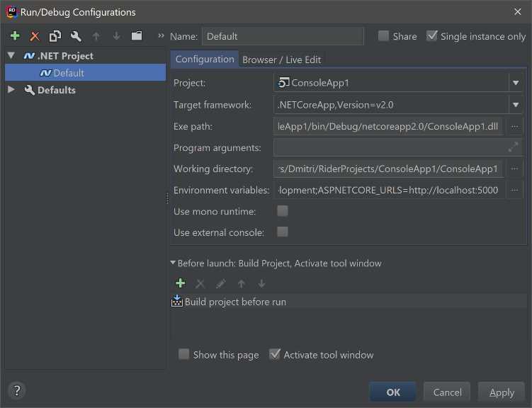
Task: Add a Before launch task
Action: 181,283
